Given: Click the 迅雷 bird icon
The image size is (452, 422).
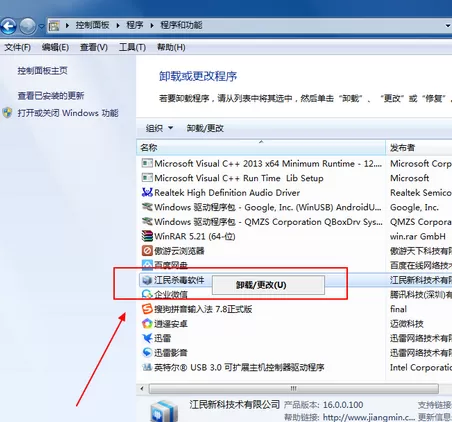Looking at the screenshot, I should 147,338.
